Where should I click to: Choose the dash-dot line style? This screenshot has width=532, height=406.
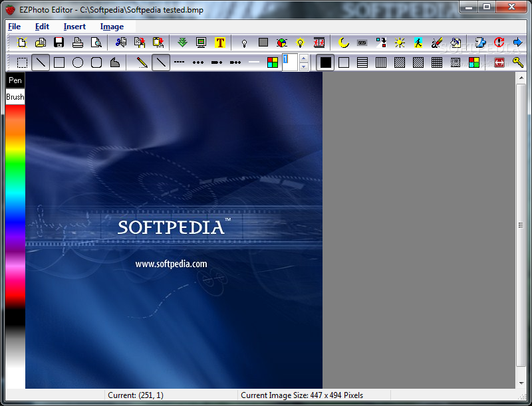click(217, 62)
